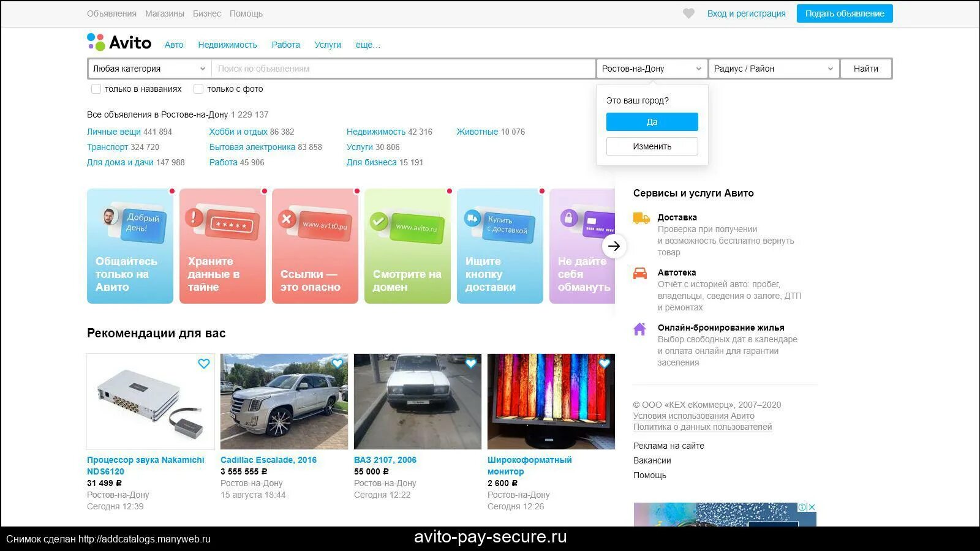
Task: Open Nakamichi NDS6120 processor photo
Action: click(x=151, y=402)
